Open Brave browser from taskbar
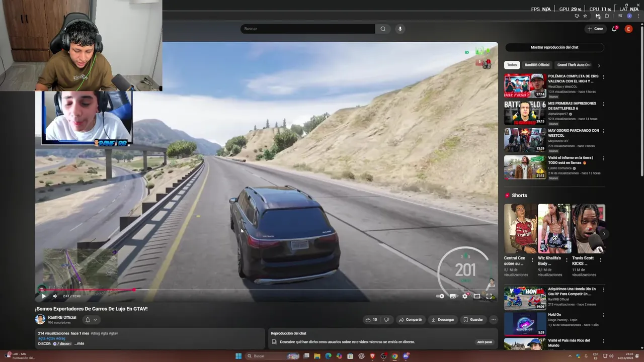Image resolution: width=644 pixels, height=362 pixels. coord(372,356)
